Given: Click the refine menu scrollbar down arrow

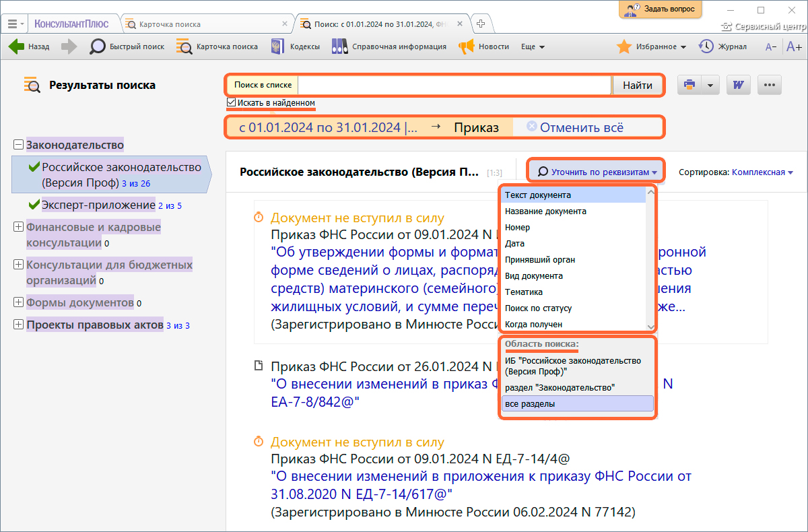Looking at the screenshot, I should 651,327.
